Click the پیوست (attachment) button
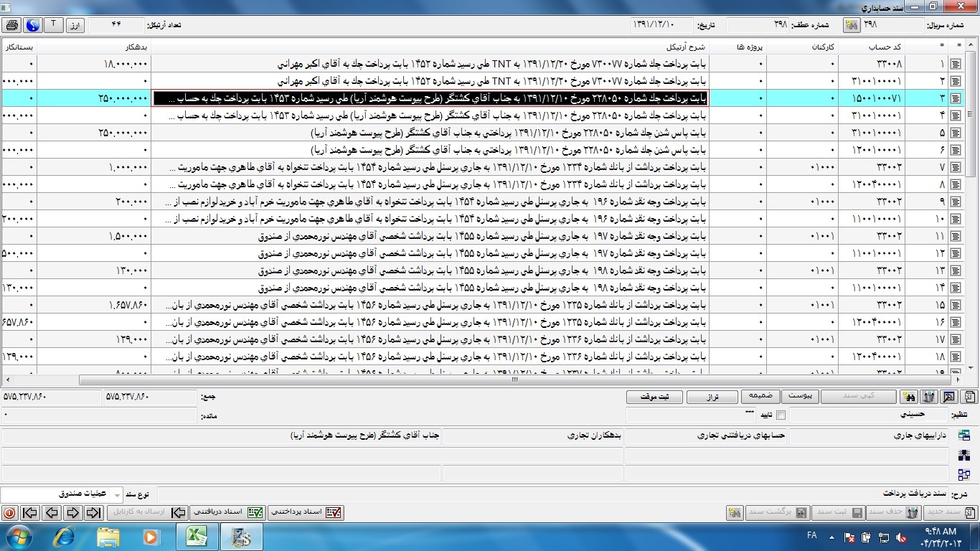The image size is (980, 551). 801,396
